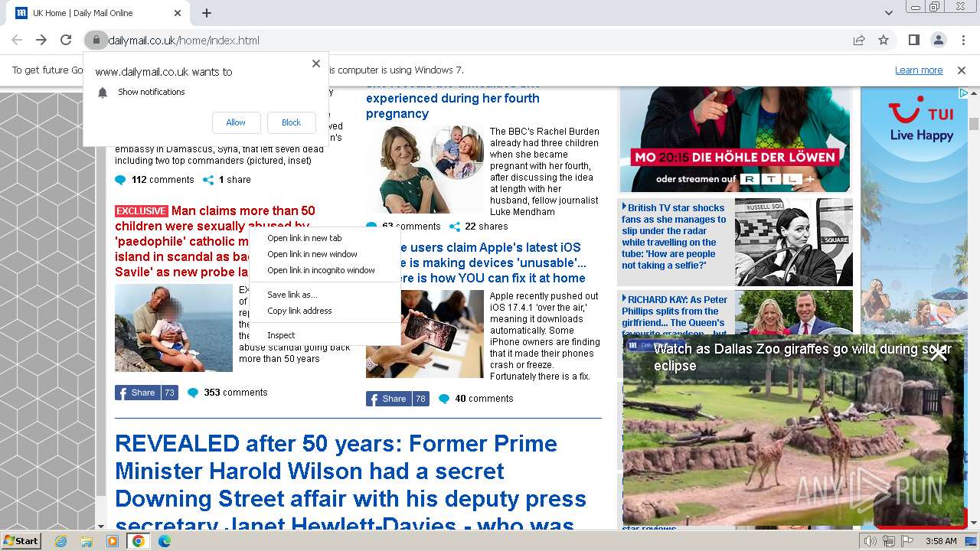Go forward to the next page
This screenshot has width=980, height=551.
[41, 40]
